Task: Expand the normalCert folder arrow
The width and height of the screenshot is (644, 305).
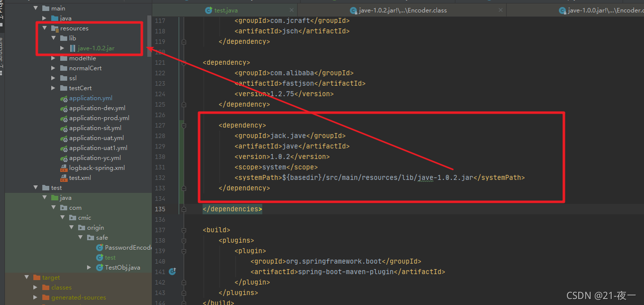Action: [53, 68]
